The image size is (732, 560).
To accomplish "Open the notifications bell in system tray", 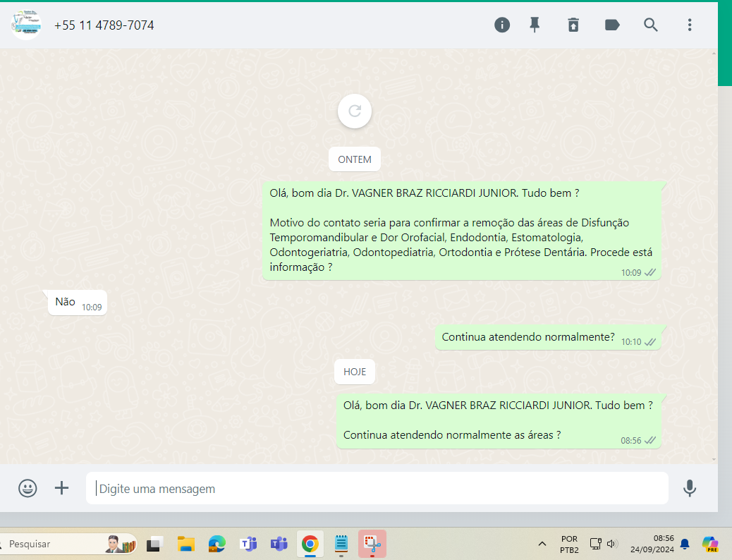I will coord(685,544).
